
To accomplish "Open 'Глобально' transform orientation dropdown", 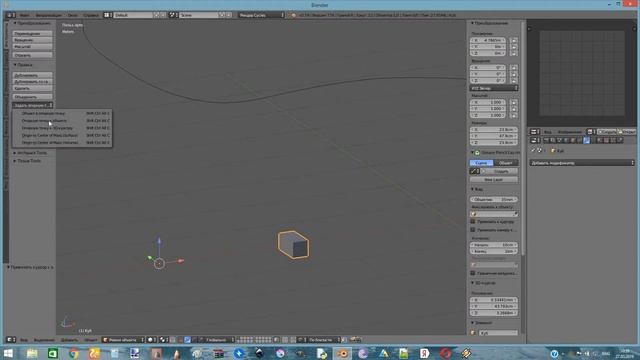I will click(x=218, y=340).
